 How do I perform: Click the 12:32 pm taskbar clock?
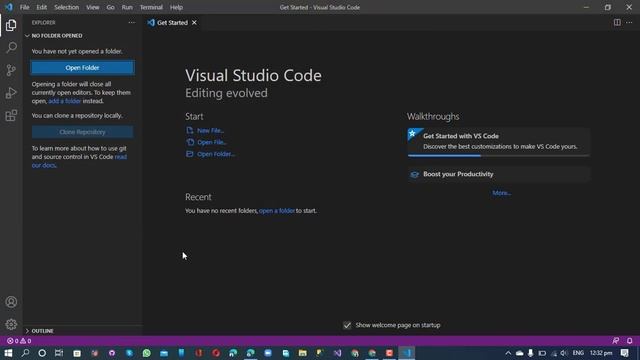[x=601, y=353]
